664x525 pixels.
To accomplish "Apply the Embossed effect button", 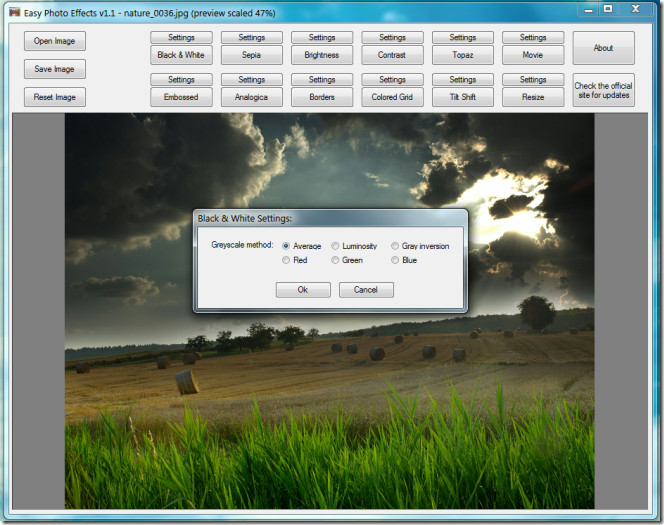I will 181,98.
